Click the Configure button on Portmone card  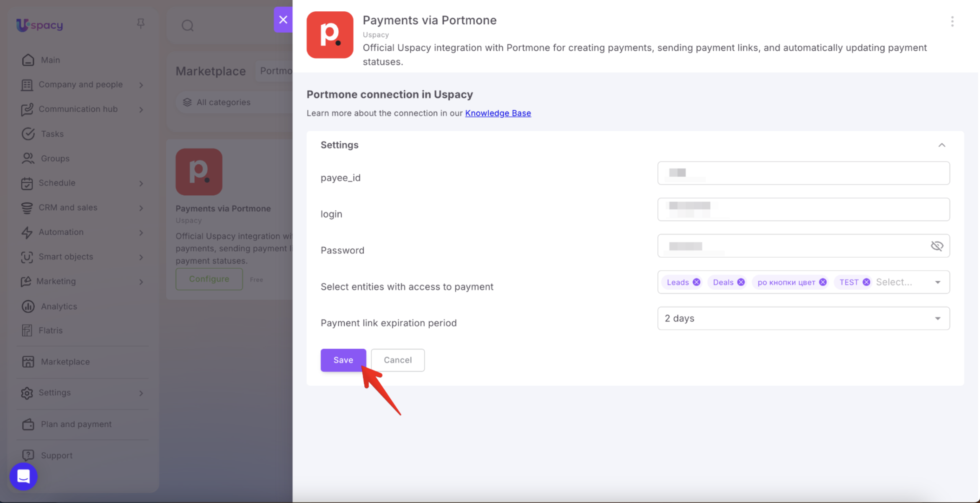(x=209, y=279)
